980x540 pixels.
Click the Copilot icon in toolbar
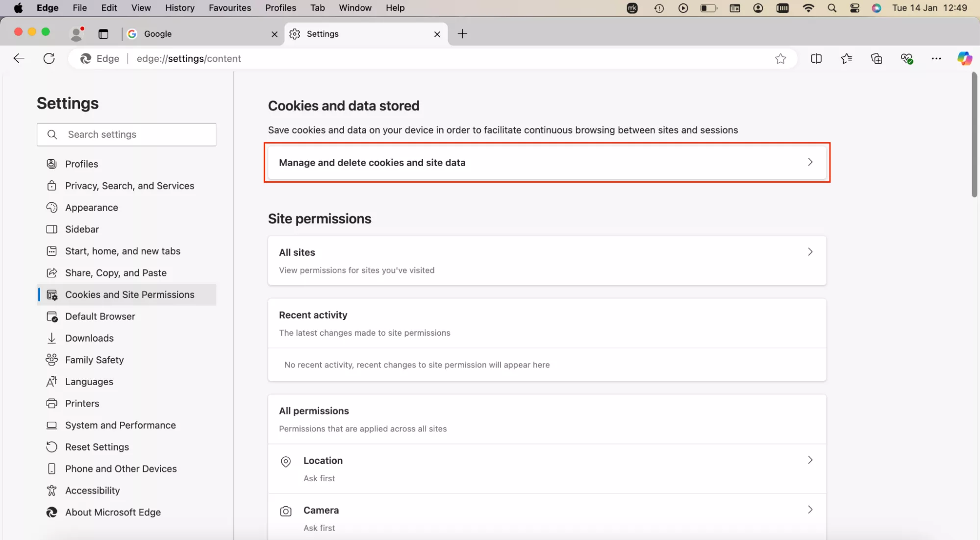964,59
